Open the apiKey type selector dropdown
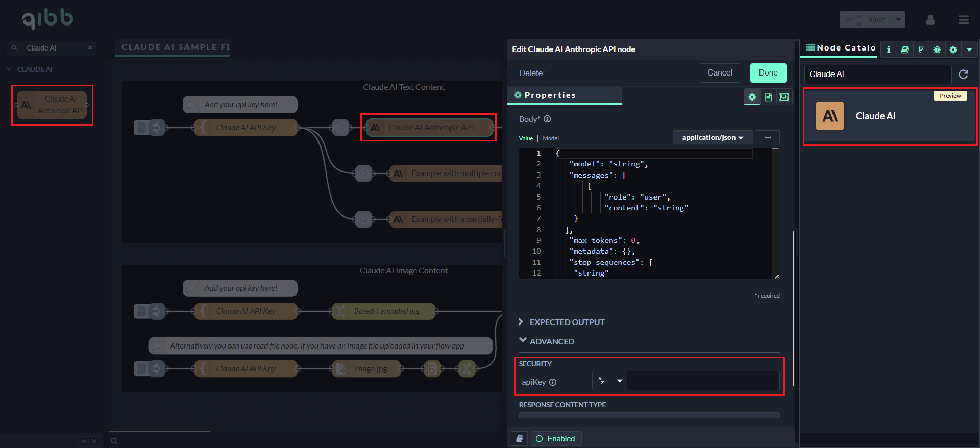This screenshot has width=980, height=448. [610, 381]
